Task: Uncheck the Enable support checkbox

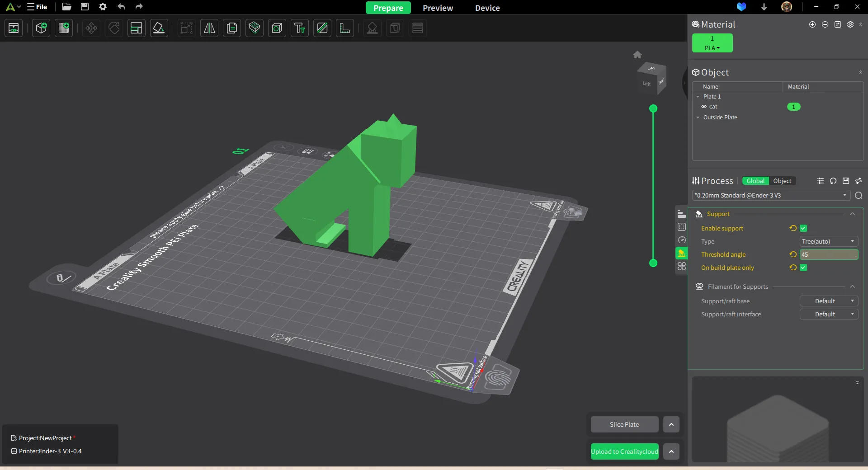Action: coord(803,228)
